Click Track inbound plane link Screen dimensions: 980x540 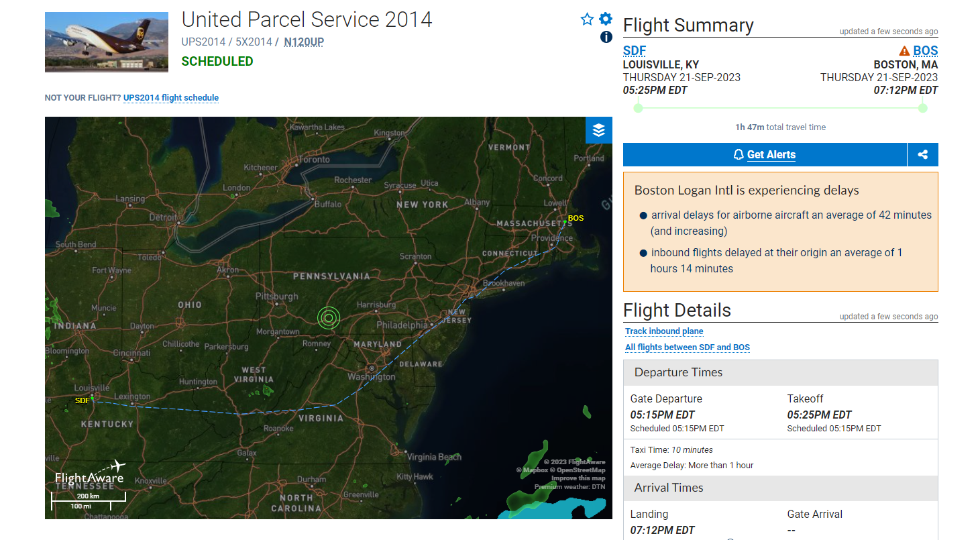click(664, 331)
